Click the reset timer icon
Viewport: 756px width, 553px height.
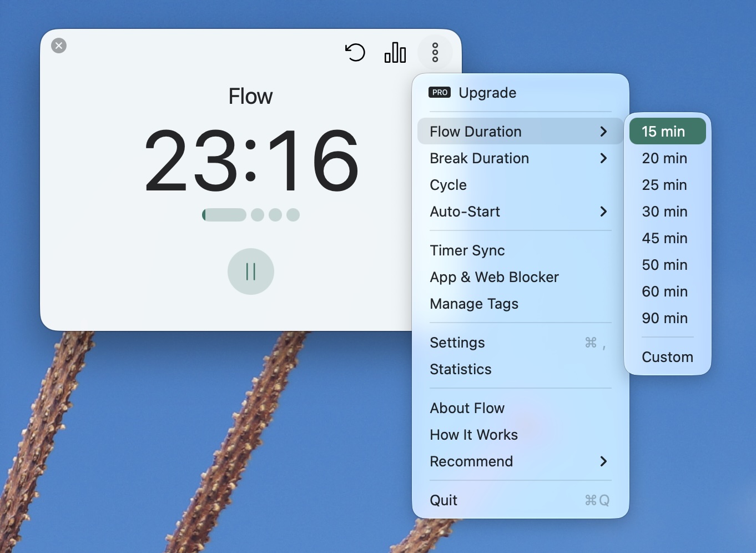point(355,53)
